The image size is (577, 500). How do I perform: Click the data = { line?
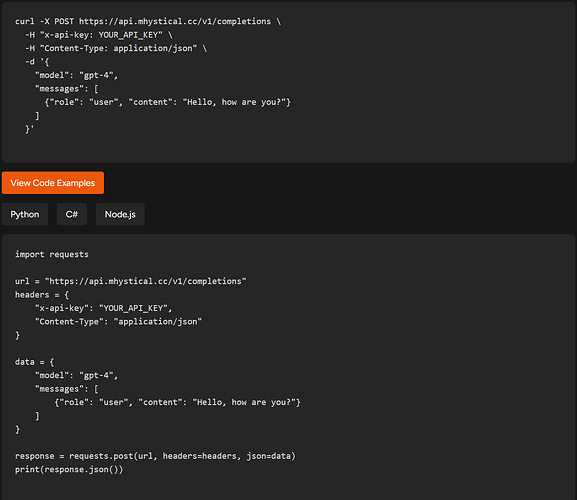click(35, 362)
